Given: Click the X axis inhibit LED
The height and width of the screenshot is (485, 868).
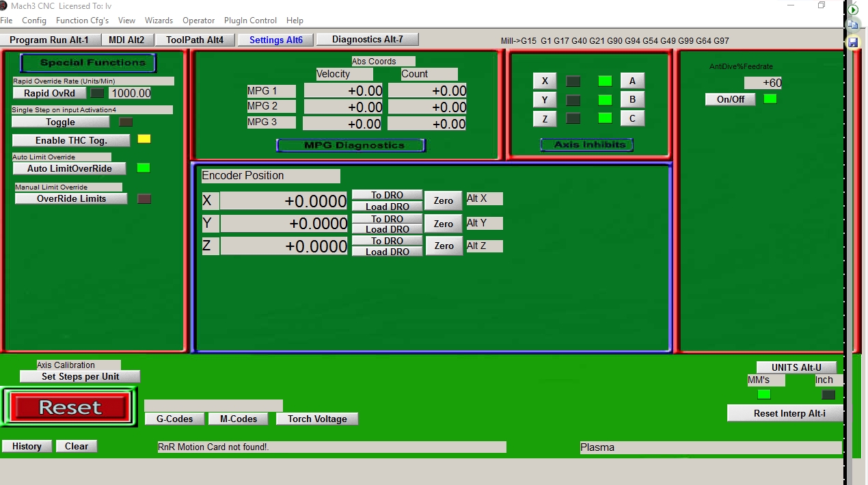Looking at the screenshot, I should click(573, 81).
